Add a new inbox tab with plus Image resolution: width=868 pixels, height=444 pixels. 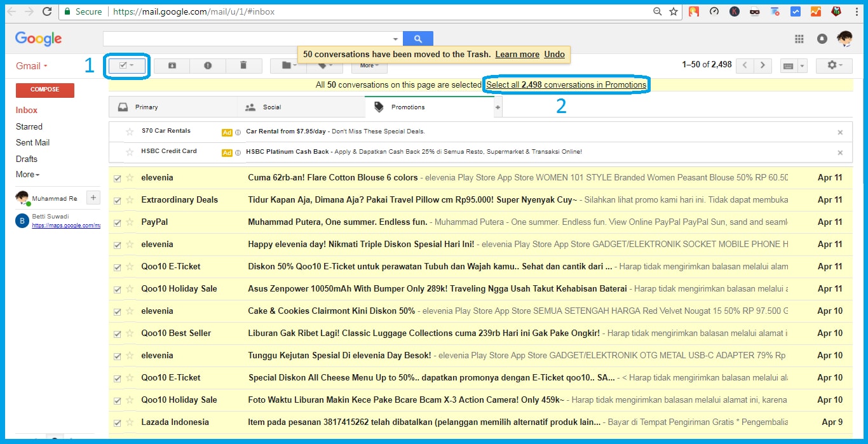pyautogui.click(x=498, y=107)
